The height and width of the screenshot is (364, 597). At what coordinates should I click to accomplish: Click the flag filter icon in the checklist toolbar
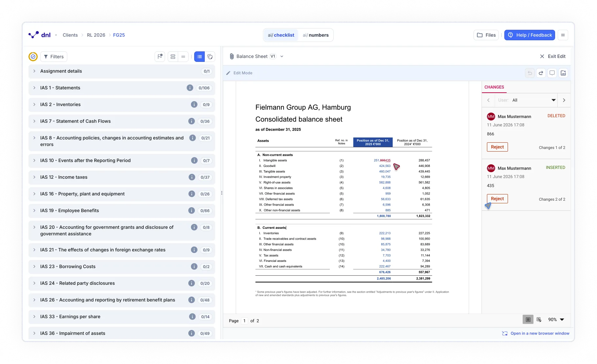(160, 57)
